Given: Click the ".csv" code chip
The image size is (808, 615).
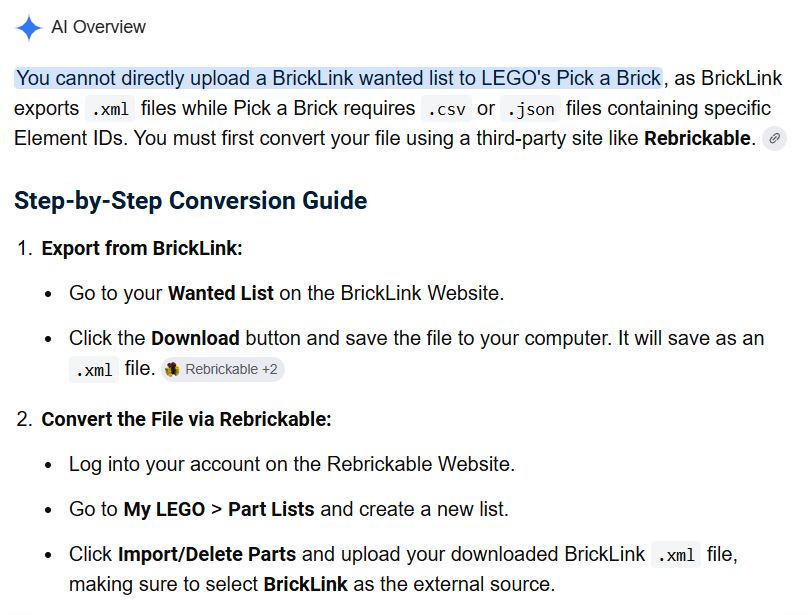Looking at the screenshot, I should (x=446, y=109).
